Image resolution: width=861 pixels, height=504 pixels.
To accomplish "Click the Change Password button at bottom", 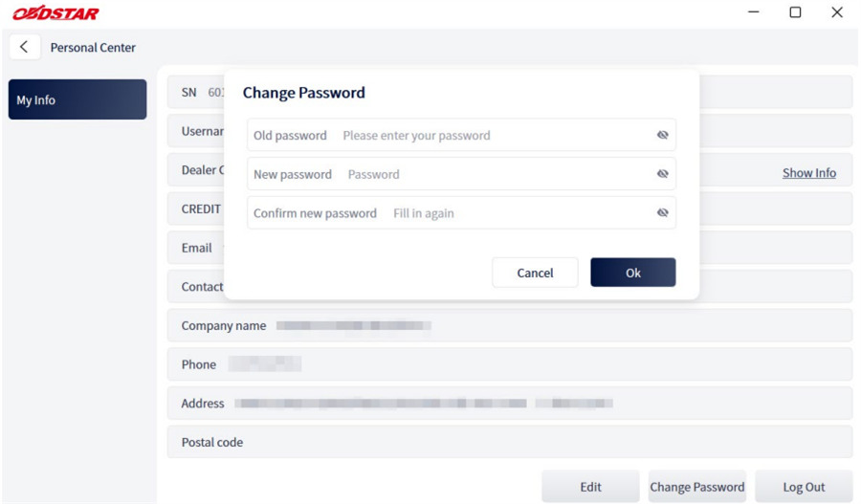I will (696, 487).
